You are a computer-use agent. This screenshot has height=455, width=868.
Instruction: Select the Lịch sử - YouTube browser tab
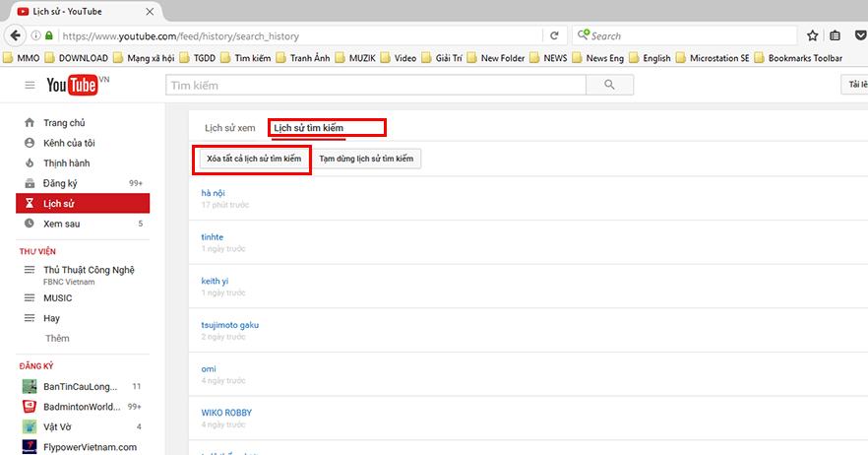[86, 11]
